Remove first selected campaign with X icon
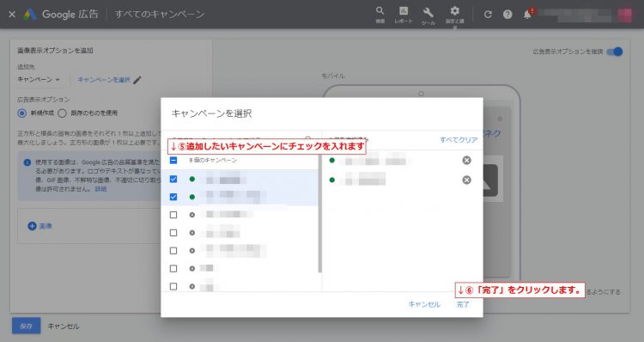 (x=466, y=161)
